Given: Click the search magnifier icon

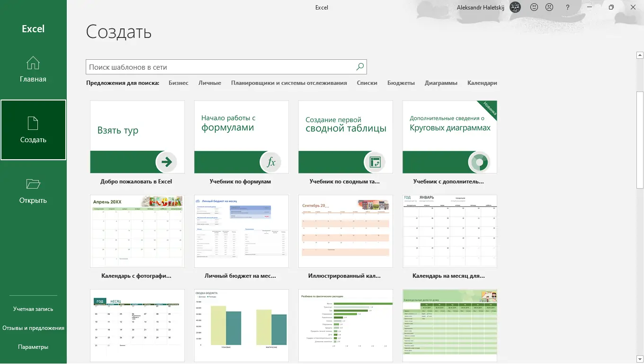Looking at the screenshot, I should pos(360,67).
